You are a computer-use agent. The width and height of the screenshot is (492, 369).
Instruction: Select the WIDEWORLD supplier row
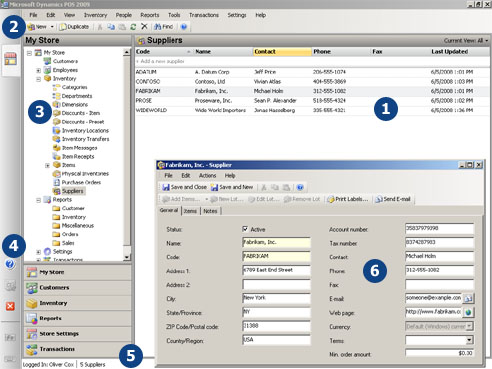tap(312, 110)
